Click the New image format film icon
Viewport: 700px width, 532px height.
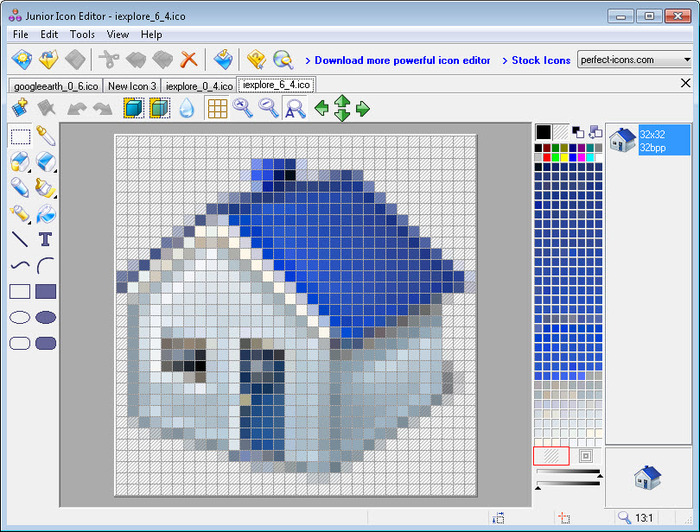[x=20, y=108]
